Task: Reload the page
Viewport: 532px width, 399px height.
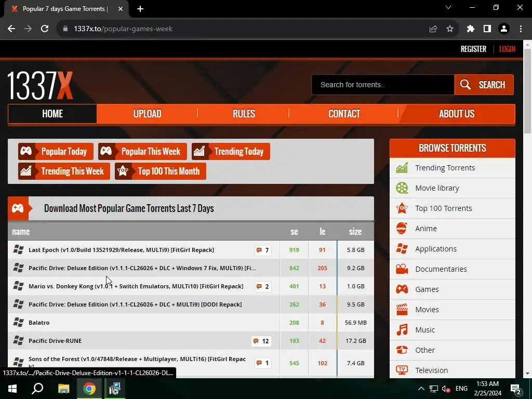Action: click(x=45, y=29)
